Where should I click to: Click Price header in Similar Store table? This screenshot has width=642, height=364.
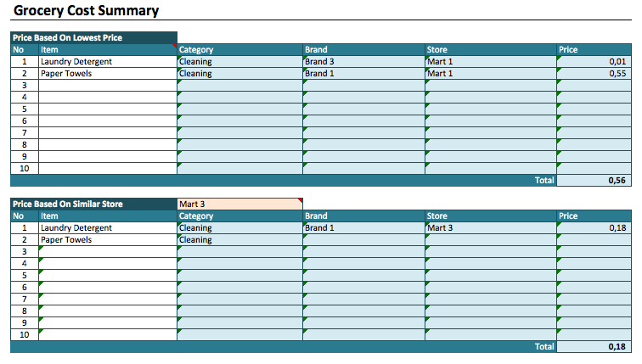tap(594, 216)
